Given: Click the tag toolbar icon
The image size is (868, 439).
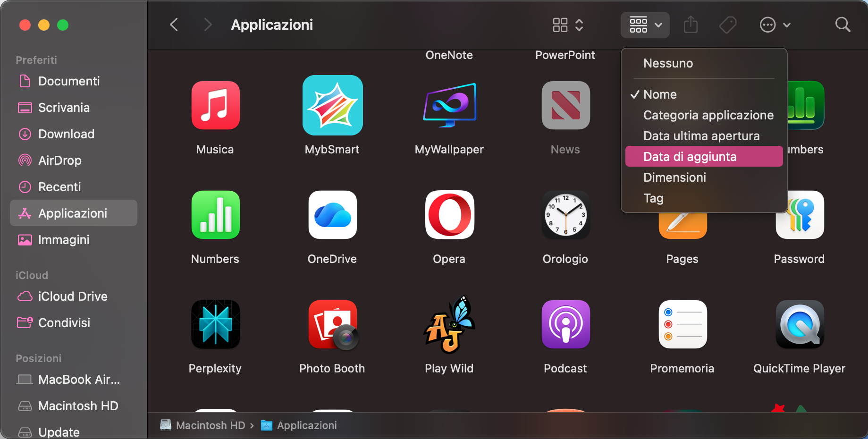Looking at the screenshot, I should [x=728, y=25].
